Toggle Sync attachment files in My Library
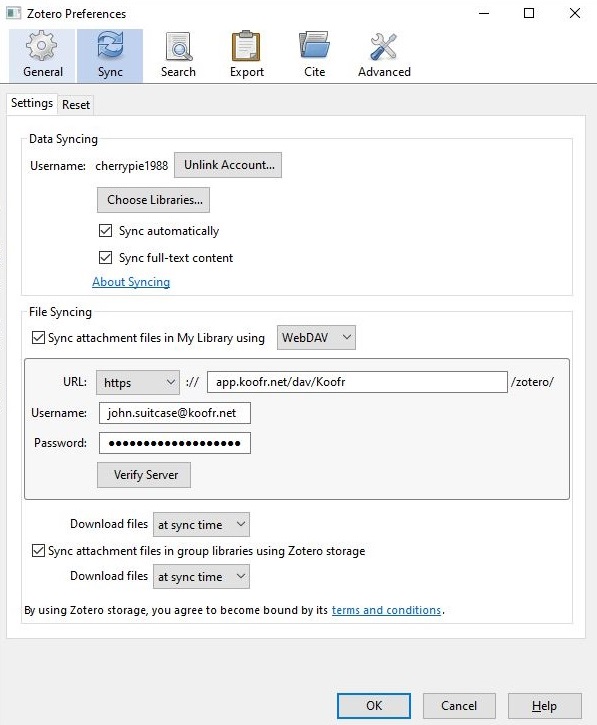This screenshot has height=725, width=597. (38, 338)
